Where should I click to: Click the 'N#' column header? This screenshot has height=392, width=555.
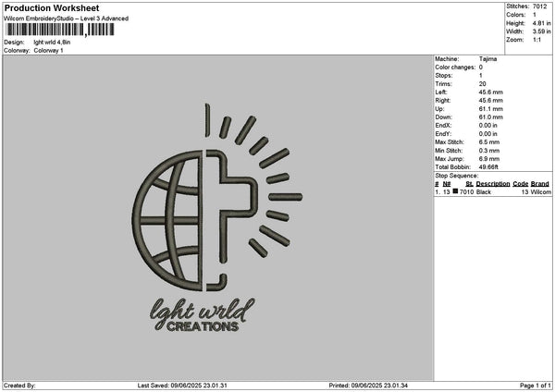(447, 184)
